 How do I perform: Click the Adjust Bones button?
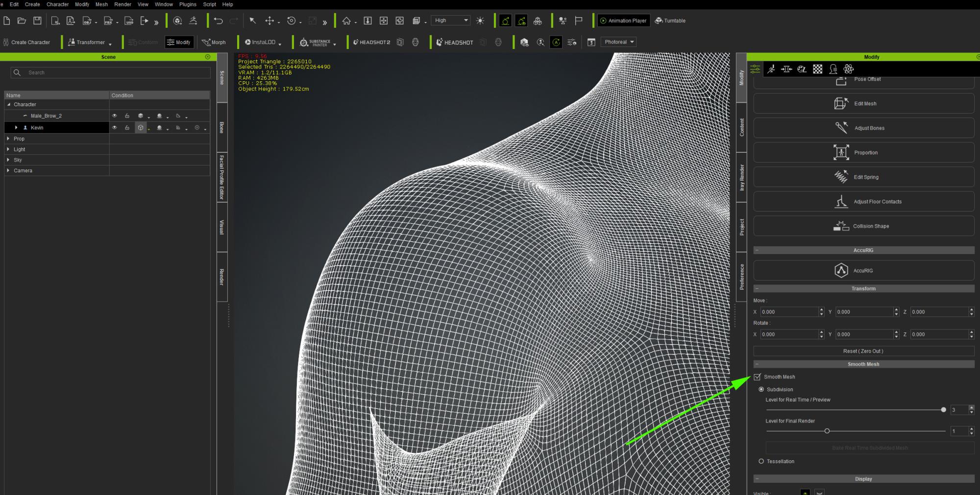pyautogui.click(x=863, y=128)
